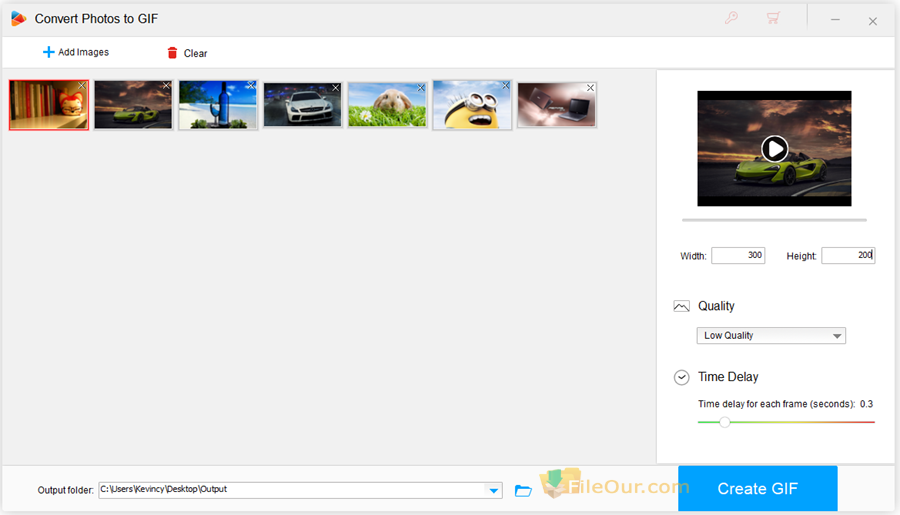Adjust the time delay slider handle
900x515 pixels.
[725, 422]
